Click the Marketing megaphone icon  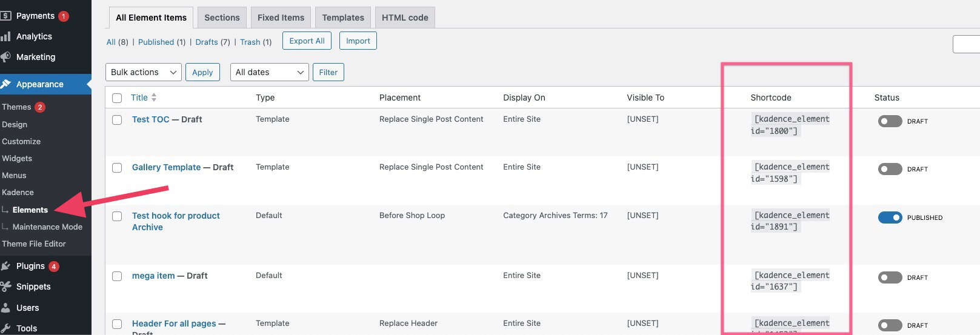click(x=6, y=57)
